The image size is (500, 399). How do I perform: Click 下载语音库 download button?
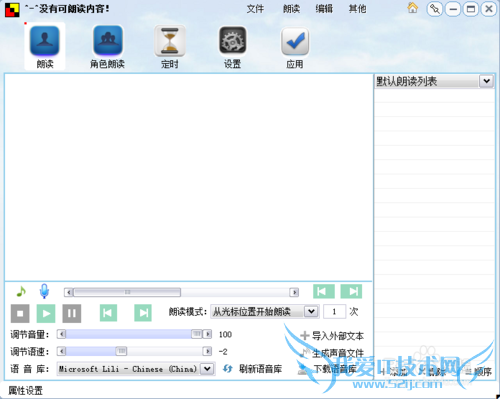click(x=327, y=369)
